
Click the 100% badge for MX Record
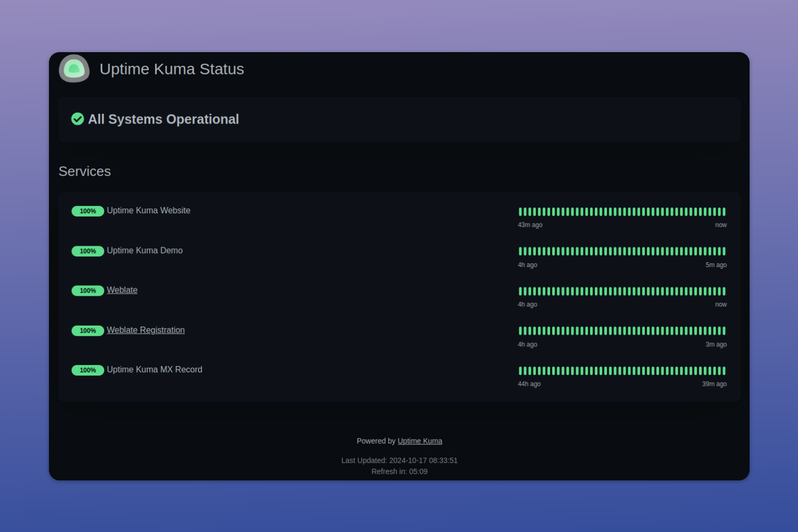click(88, 370)
